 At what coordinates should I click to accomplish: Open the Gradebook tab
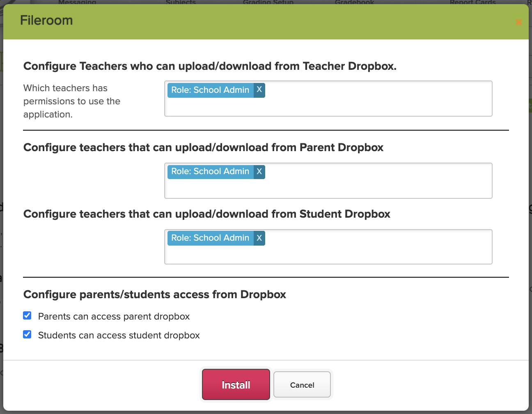click(354, 3)
